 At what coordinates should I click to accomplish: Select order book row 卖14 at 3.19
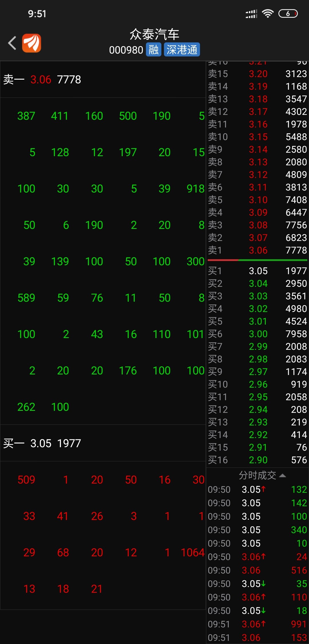click(257, 86)
